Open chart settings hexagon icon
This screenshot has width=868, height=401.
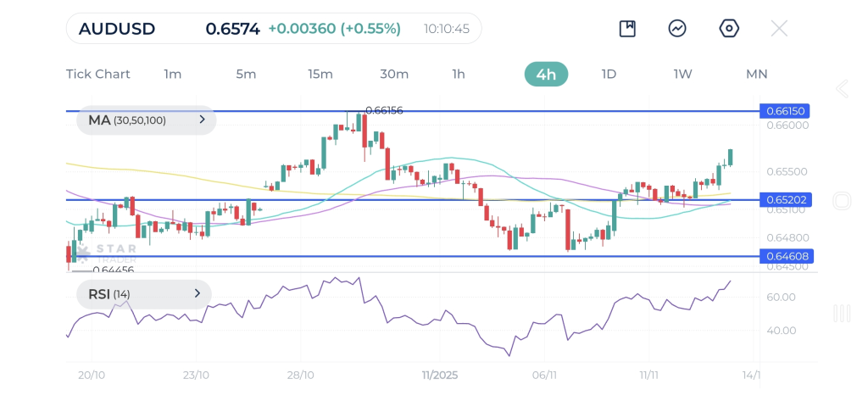tap(728, 29)
